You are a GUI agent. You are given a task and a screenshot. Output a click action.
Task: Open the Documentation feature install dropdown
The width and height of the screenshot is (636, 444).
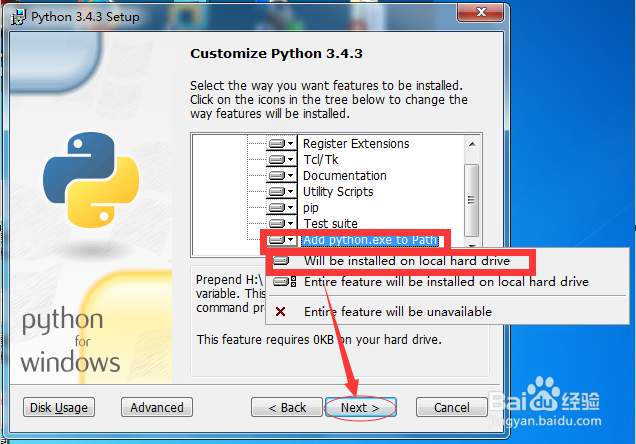click(282, 176)
